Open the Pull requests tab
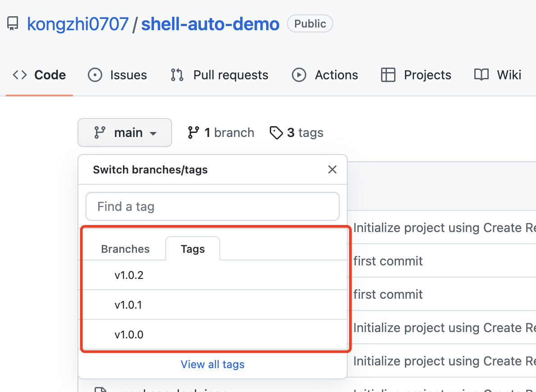 [219, 75]
